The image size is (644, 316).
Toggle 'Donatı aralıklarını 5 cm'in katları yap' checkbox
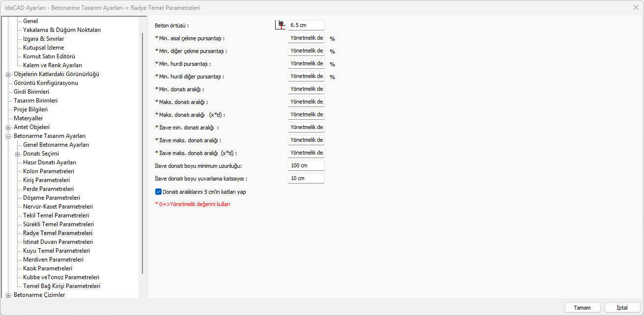point(158,192)
